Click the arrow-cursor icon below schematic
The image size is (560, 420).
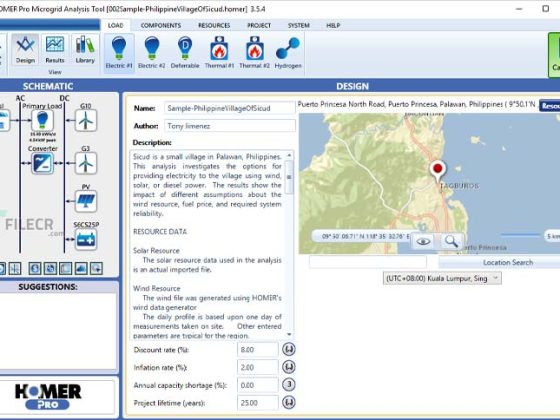click(x=96, y=268)
